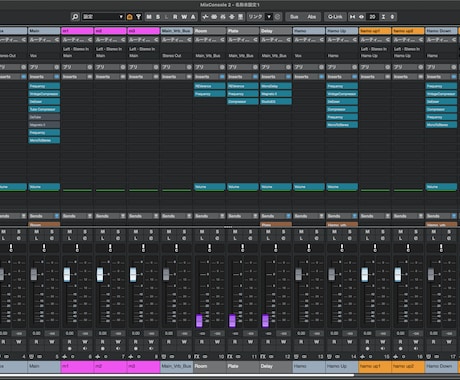
Task: Click the funnel filter channel types icon
Action: 138,17
